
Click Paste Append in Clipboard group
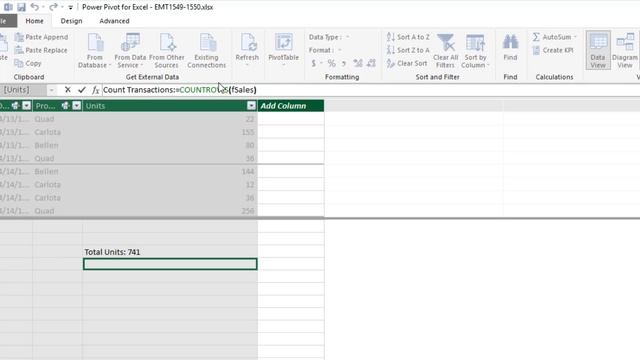[41, 37]
